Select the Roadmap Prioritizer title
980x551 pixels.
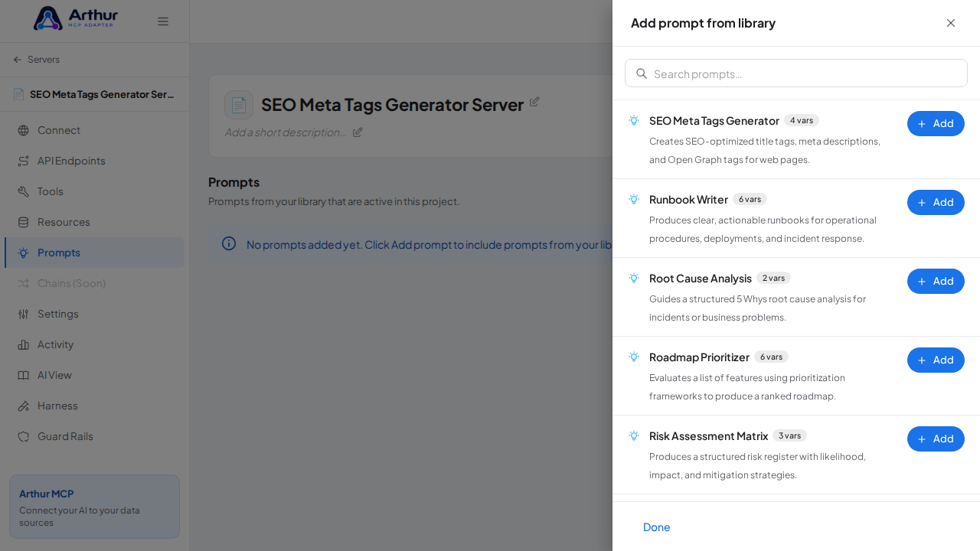point(699,357)
